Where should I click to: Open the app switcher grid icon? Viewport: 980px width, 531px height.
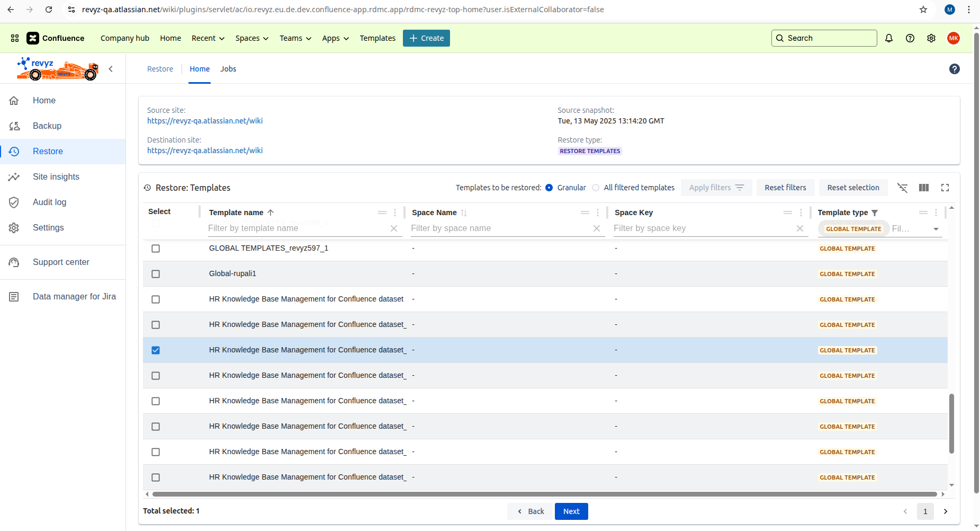(x=15, y=38)
